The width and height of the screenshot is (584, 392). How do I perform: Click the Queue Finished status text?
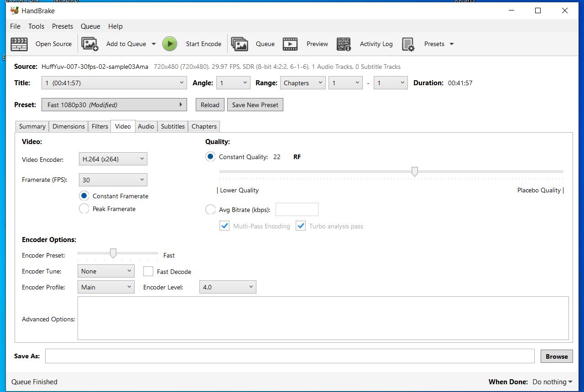point(34,382)
